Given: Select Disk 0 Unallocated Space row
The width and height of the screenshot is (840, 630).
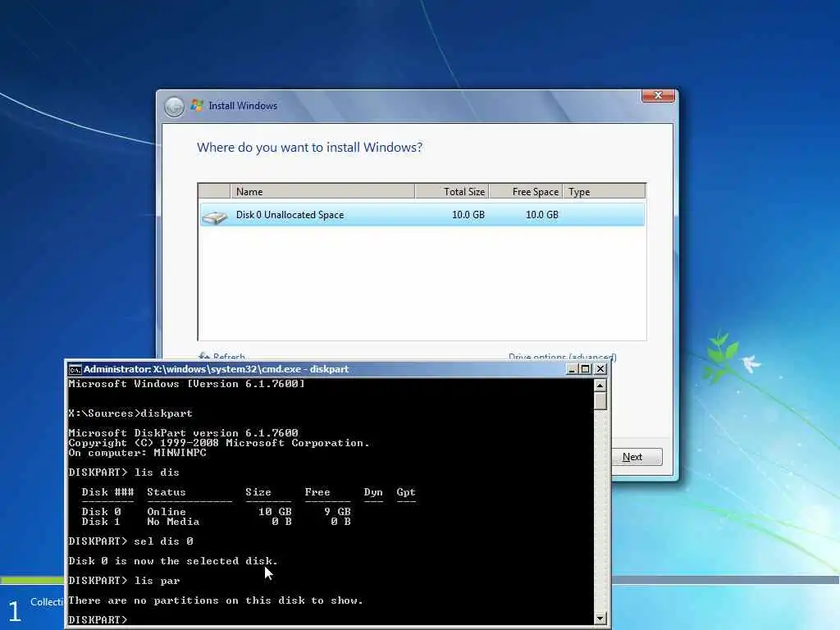Looking at the screenshot, I should click(422, 215).
